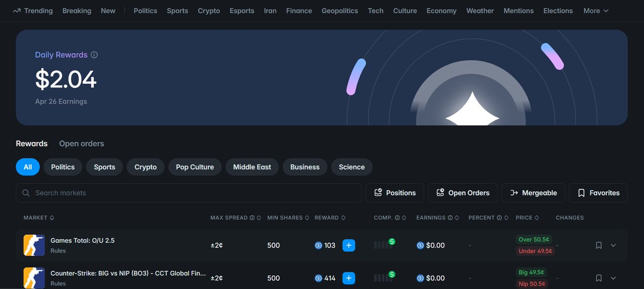Open the Tech category

click(376, 11)
